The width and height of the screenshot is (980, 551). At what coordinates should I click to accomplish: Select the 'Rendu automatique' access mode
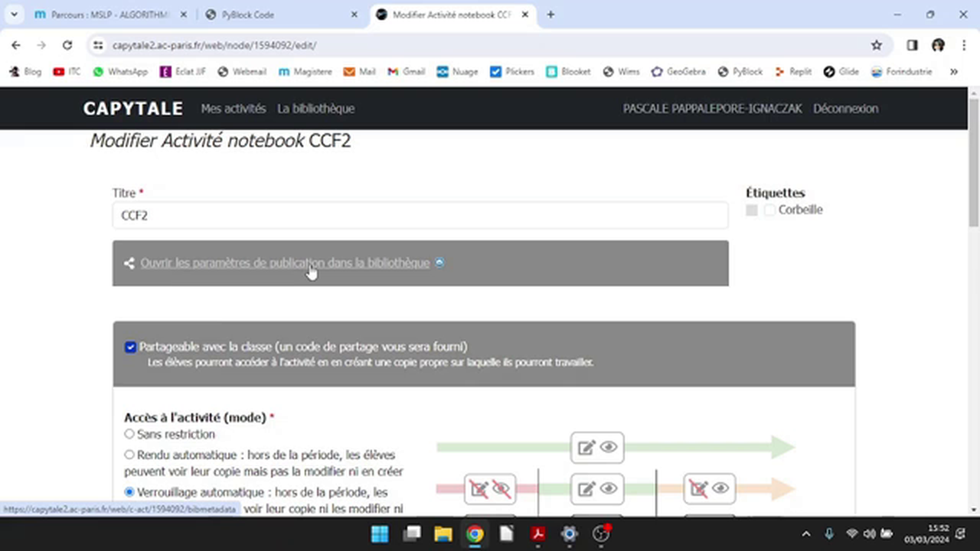129,455
